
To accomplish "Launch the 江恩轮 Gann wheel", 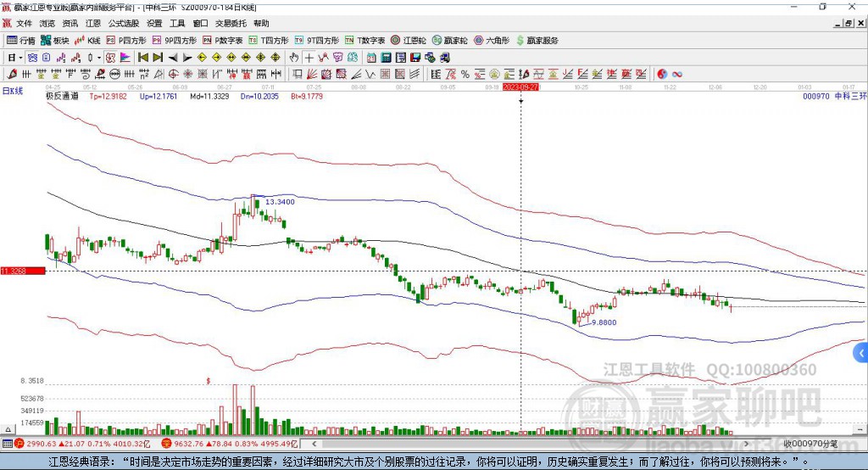I will point(409,41).
